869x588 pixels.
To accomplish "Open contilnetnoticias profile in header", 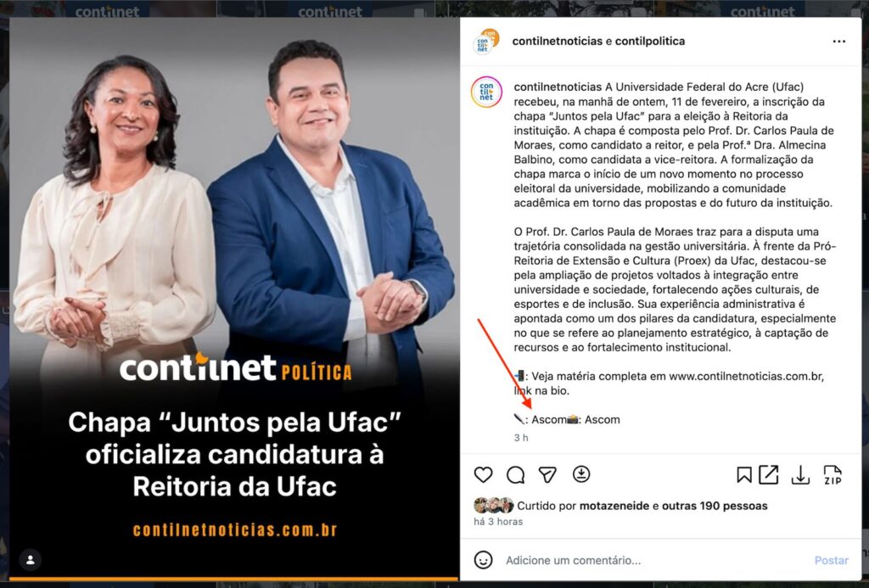I will point(557,41).
